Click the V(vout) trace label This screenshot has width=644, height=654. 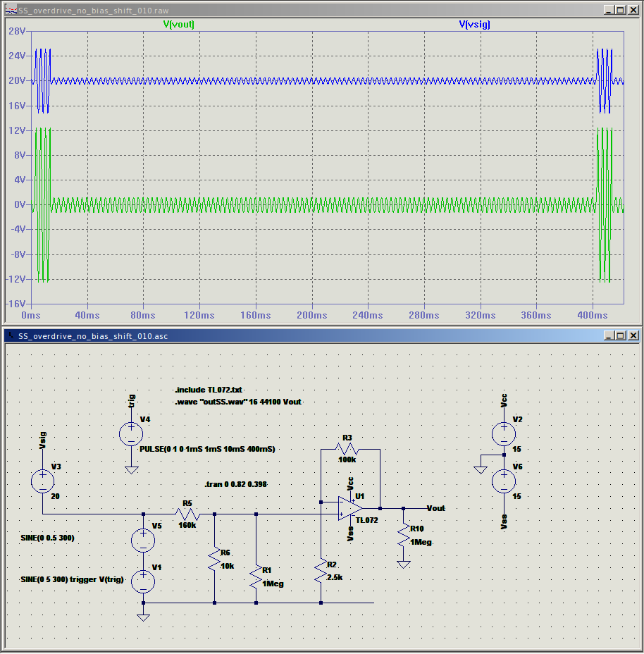tap(178, 24)
